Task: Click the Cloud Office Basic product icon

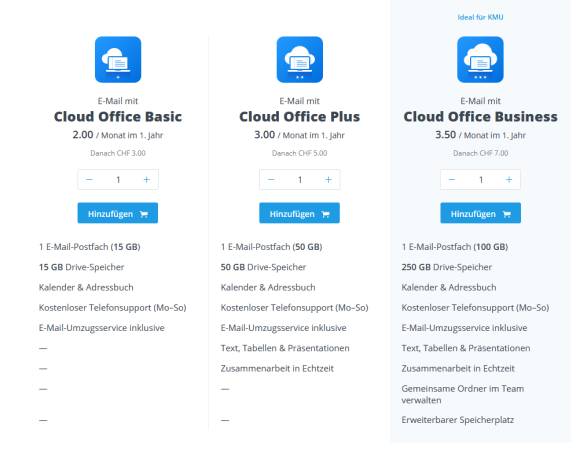Action: (118, 60)
